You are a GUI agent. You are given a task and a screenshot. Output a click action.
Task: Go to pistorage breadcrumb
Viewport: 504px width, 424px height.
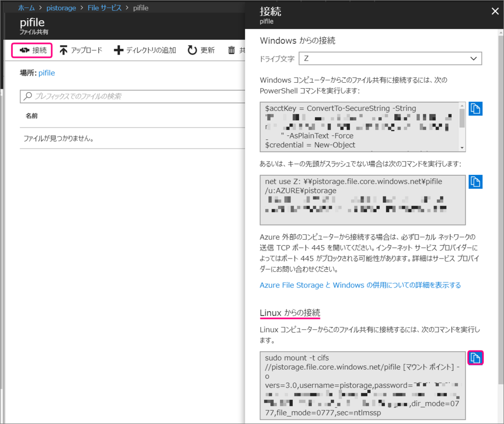pyautogui.click(x=61, y=8)
